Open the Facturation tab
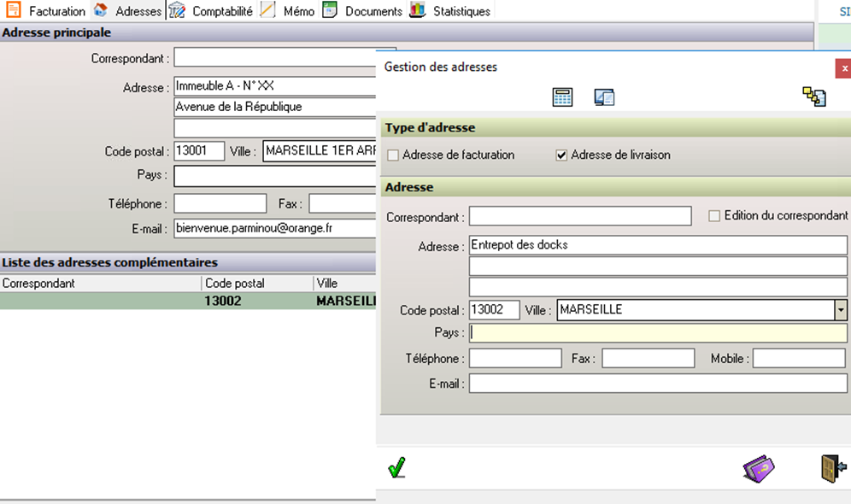This screenshot has width=851, height=504. [57, 11]
